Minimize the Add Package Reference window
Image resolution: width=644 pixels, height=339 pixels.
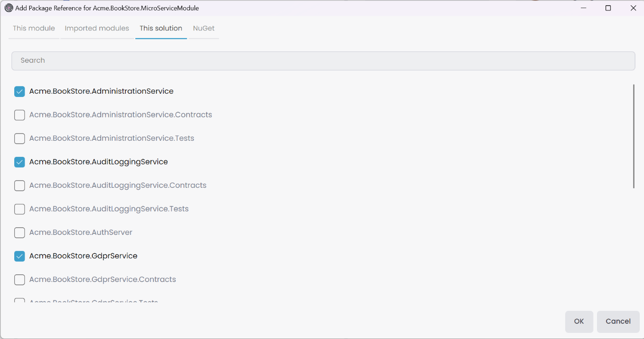[x=583, y=8]
